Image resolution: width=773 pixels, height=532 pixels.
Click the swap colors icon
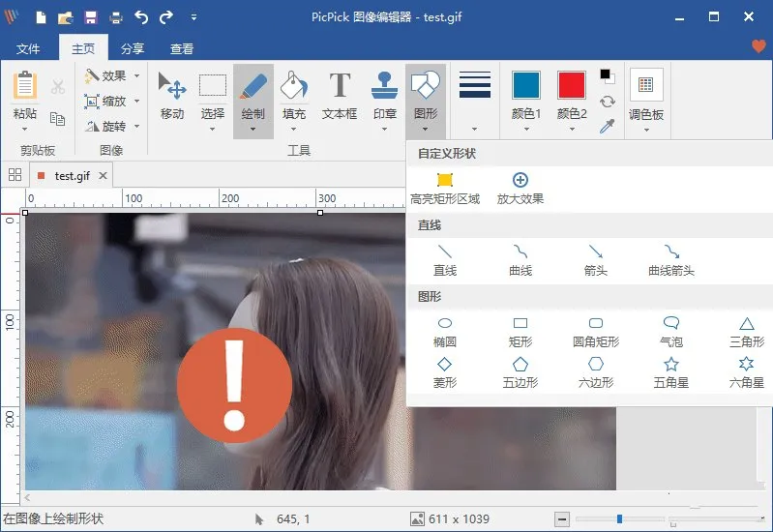click(608, 102)
